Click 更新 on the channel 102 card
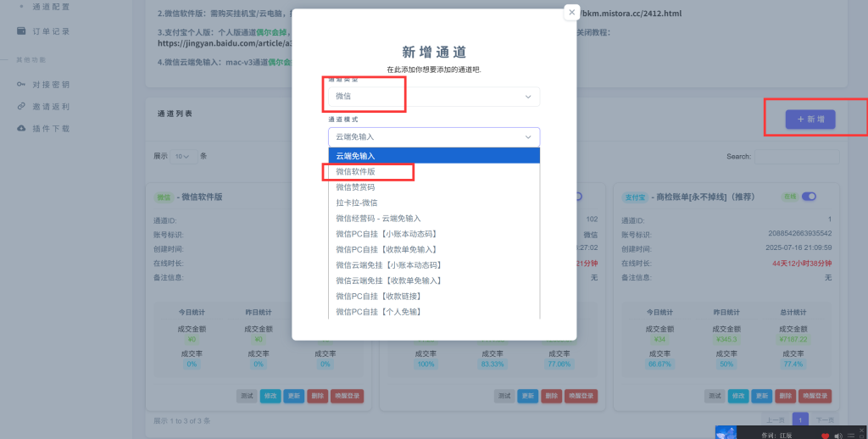Image resolution: width=868 pixels, height=439 pixels. (x=527, y=396)
